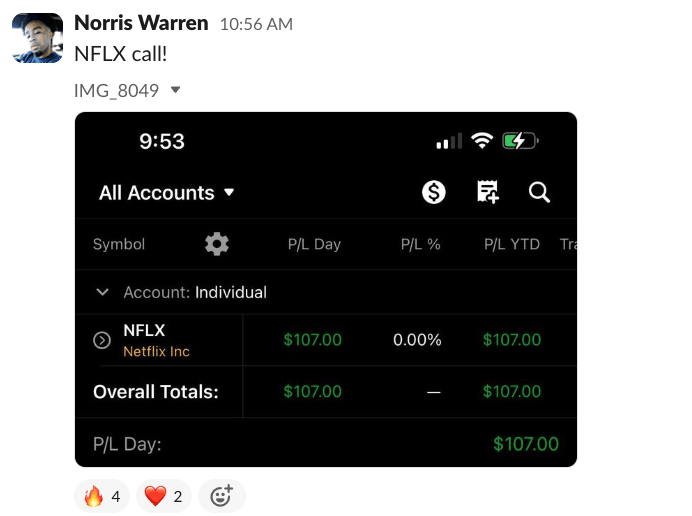
Task: Click the 10:56 AM message timestamp
Action: 256,24
